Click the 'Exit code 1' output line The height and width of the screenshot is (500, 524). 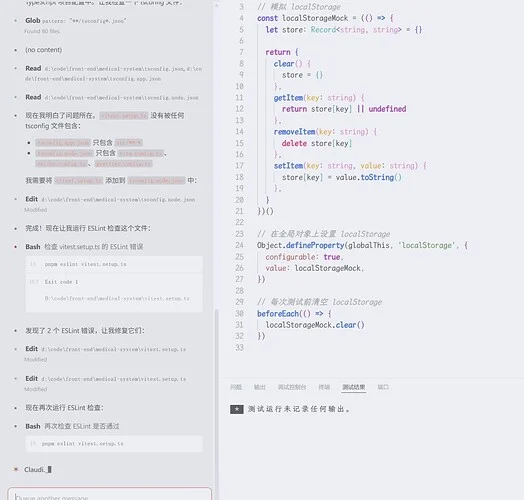(61, 282)
